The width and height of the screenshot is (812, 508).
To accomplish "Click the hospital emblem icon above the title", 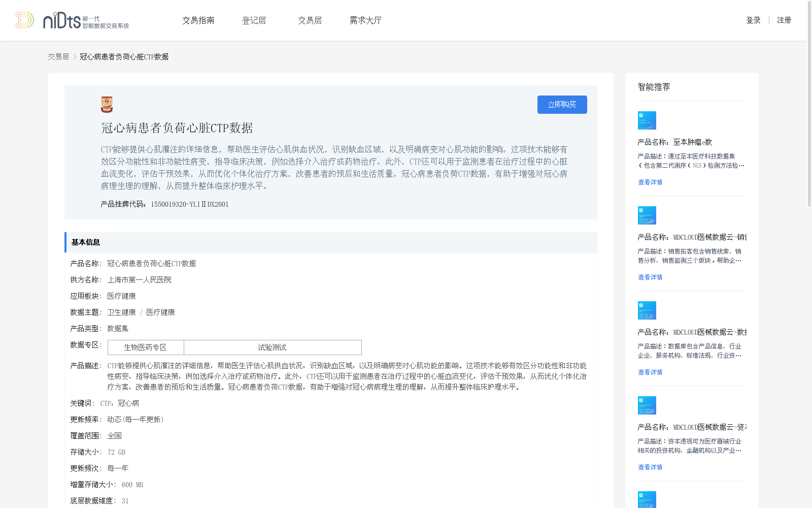I will click(x=107, y=104).
